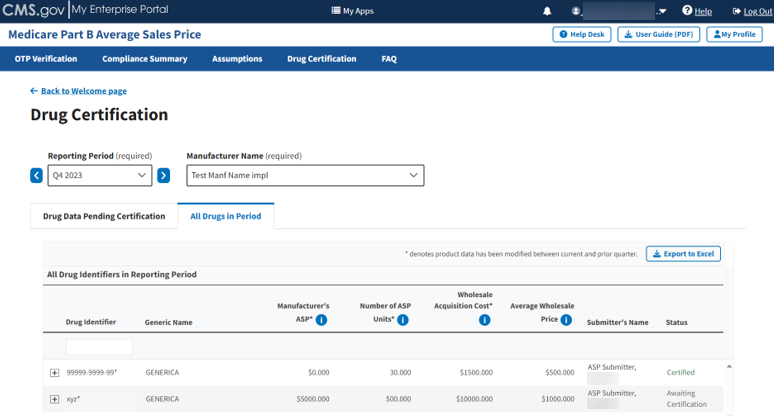The width and height of the screenshot is (774, 416).
Task: Download the User Guide (PDF)
Action: pos(657,34)
